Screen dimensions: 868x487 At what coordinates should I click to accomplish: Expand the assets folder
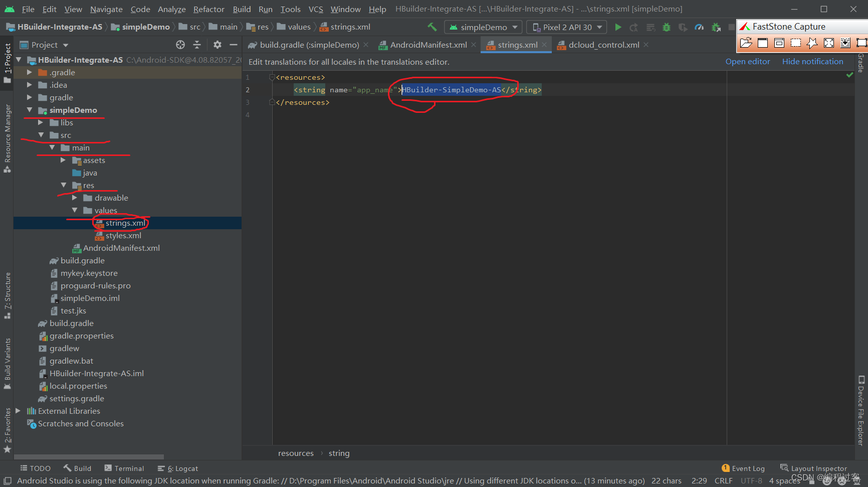(63, 160)
